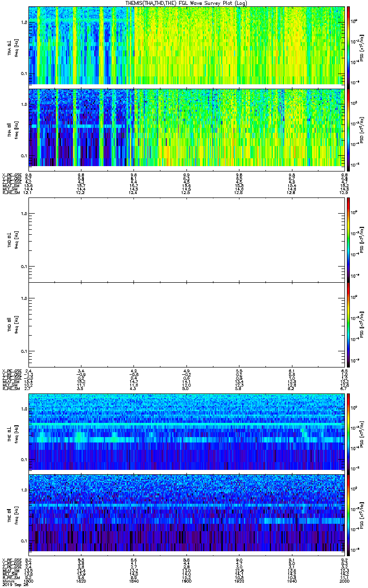Click the THD B-parallel color bar

tap(348, 324)
